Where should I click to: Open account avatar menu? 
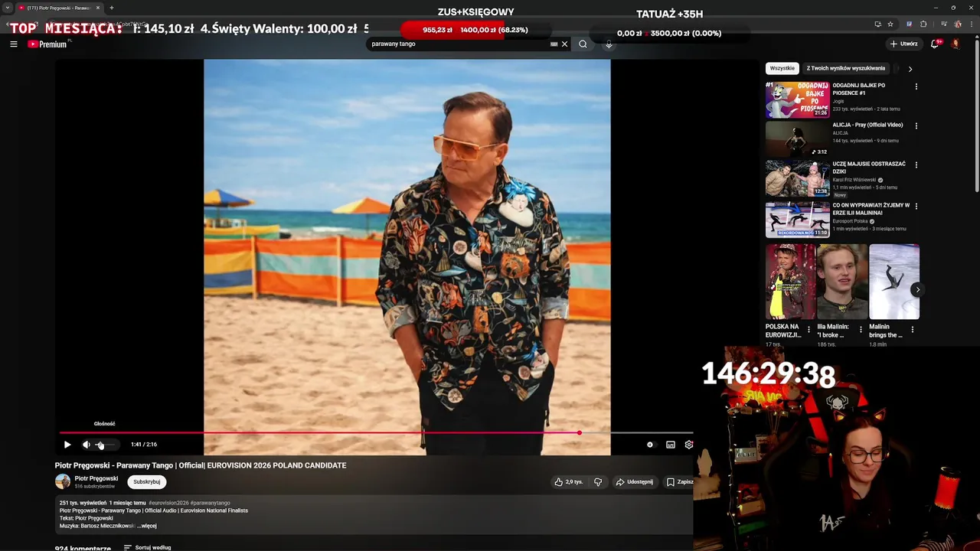coord(955,44)
